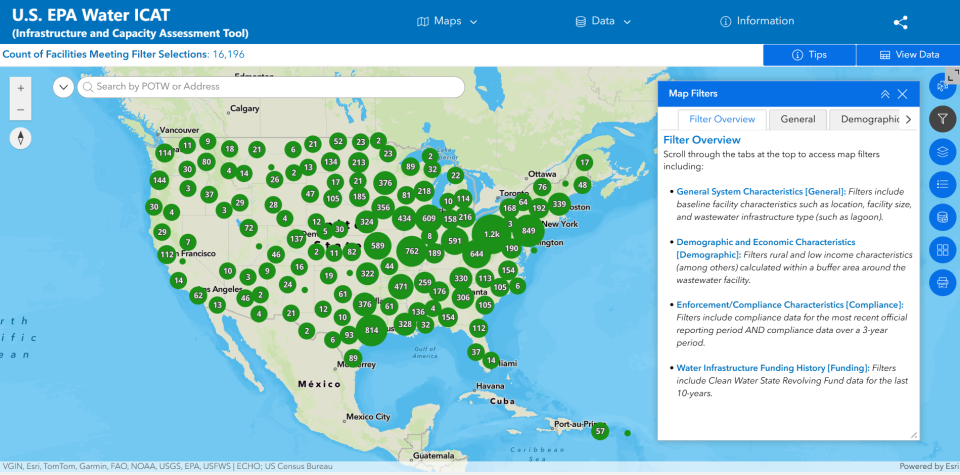Toggle fullscreen map view
Screen dimensions: 960x475
pyautogui.click(x=953, y=76)
